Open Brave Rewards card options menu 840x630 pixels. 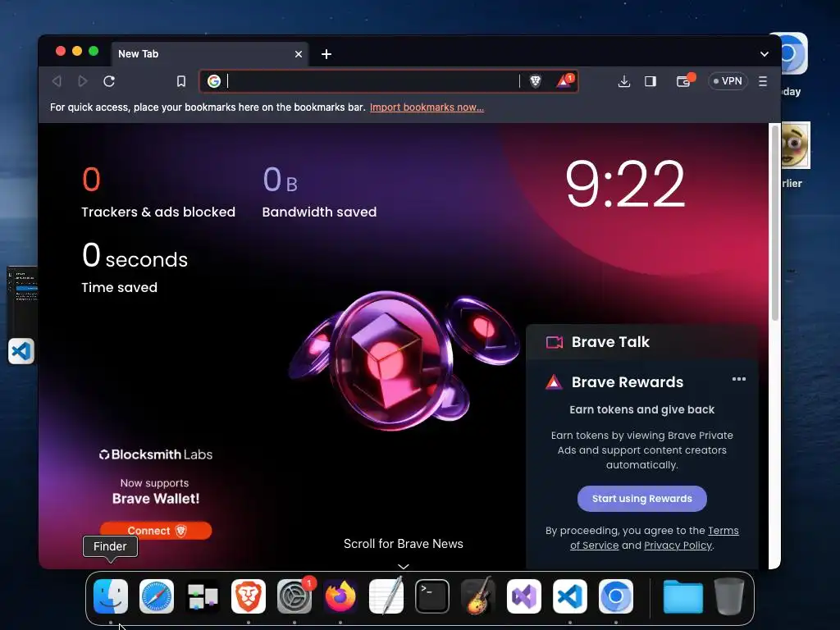tap(739, 379)
